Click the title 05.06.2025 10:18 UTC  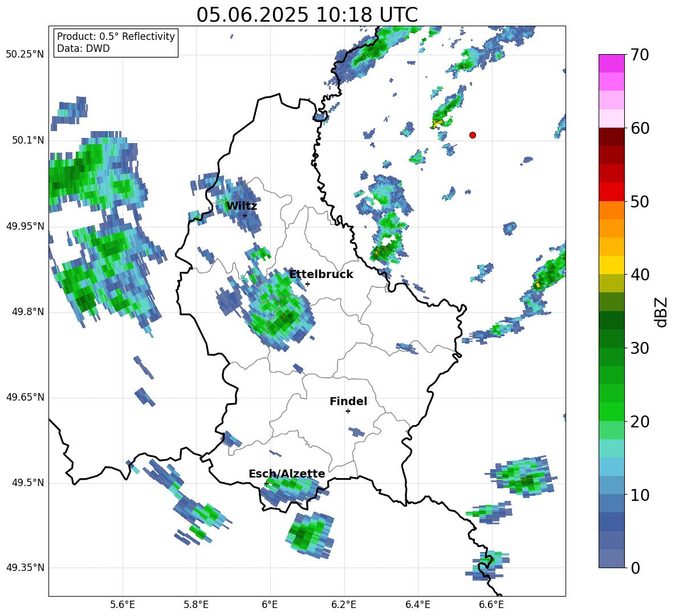(307, 15)
